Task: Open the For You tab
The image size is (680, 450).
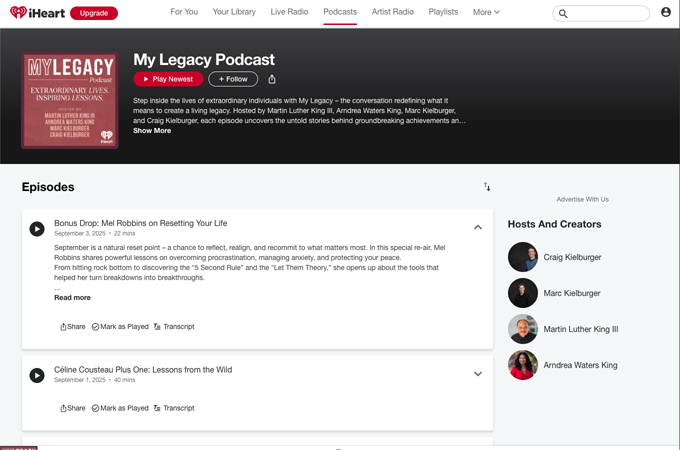Action: tap(184, 12)
